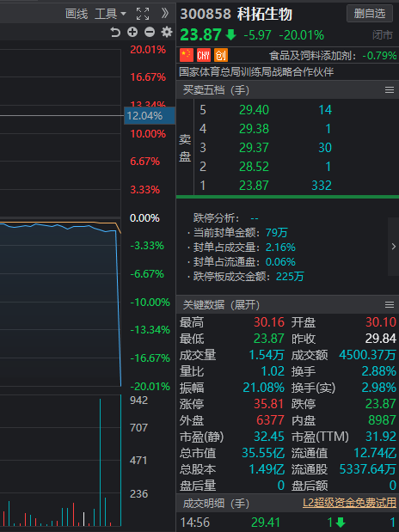
Task: Toggle fullscreen chart expand icon
Action: (143, 14)
